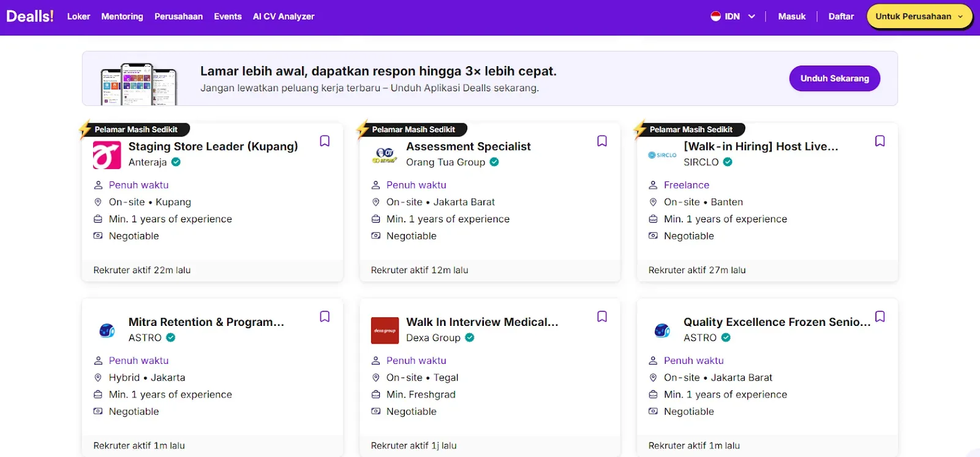Click the money icon in the Assessment Specialist card
Image resolution: width=980 pixels, height=457 pixels.
coord(375,236)
